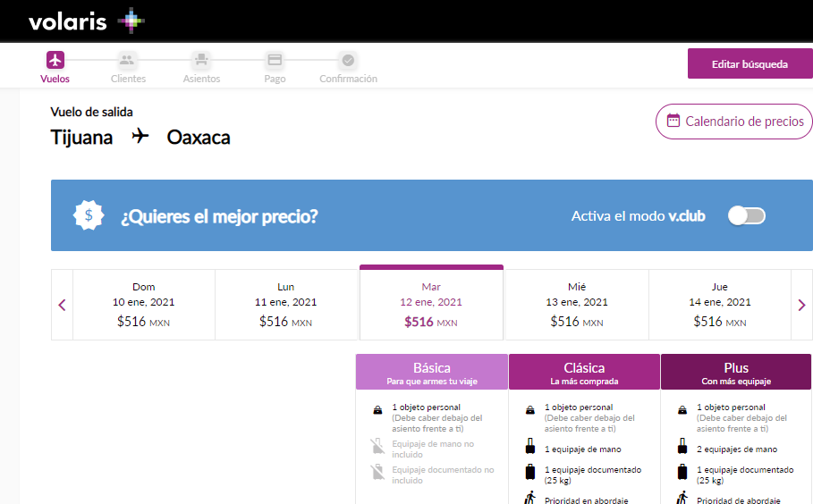Click the Asientos seat step icon
The image size is (813, 504).
201,60
